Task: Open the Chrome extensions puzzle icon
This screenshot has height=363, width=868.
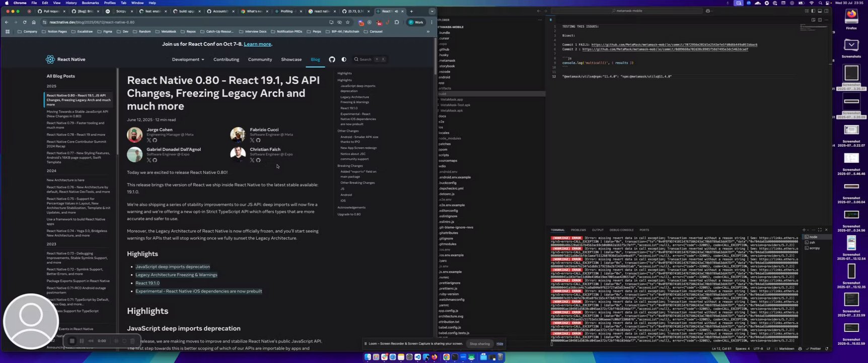Action: tap(397, 22)
